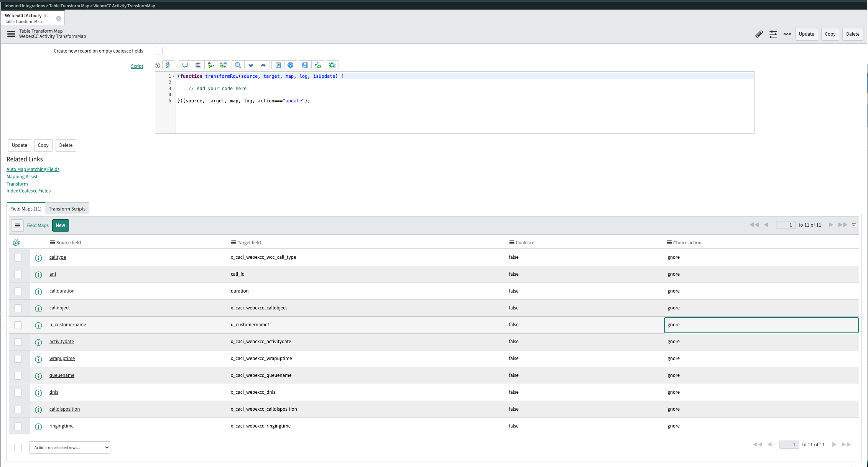Click Update button below script
The height and width of the screenshot is (467, 868).
click(20, 145)
